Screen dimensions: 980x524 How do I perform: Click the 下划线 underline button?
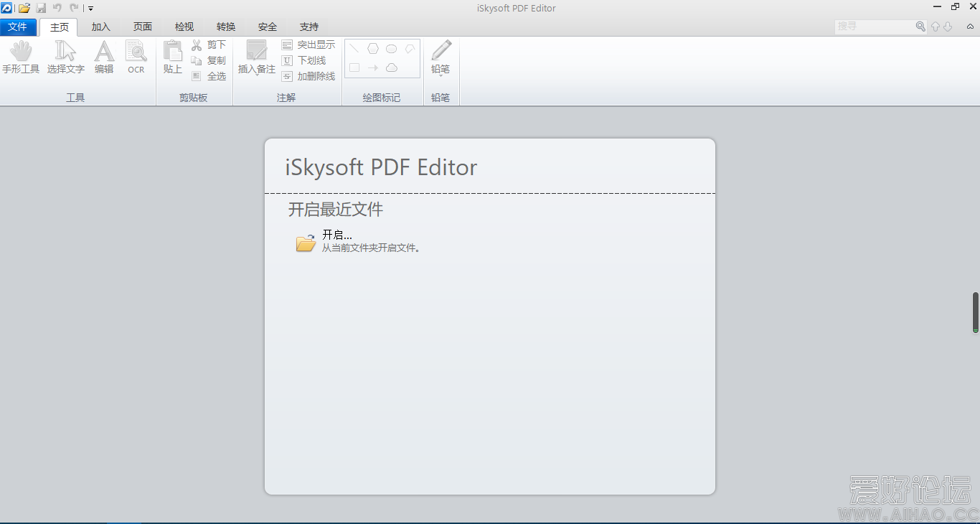pos(304,60)
